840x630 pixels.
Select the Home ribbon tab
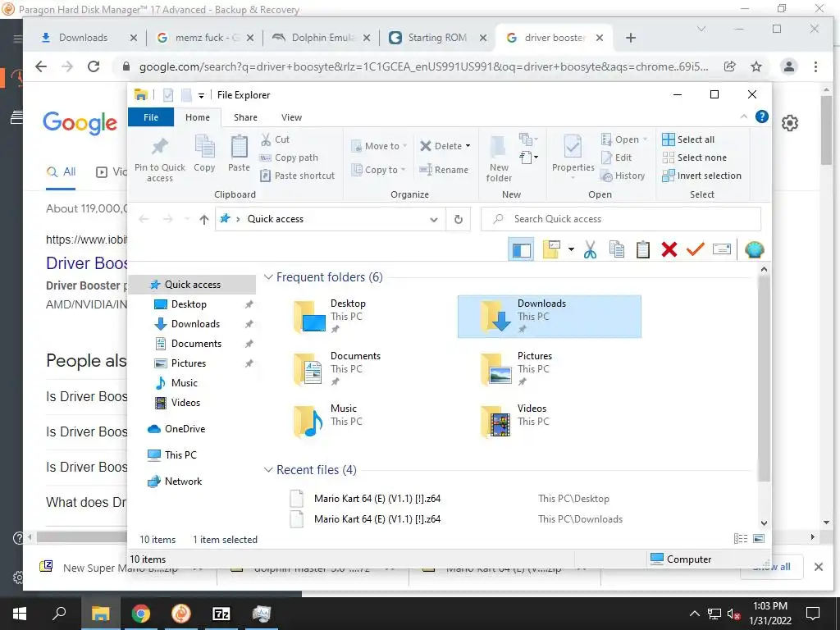198,117
